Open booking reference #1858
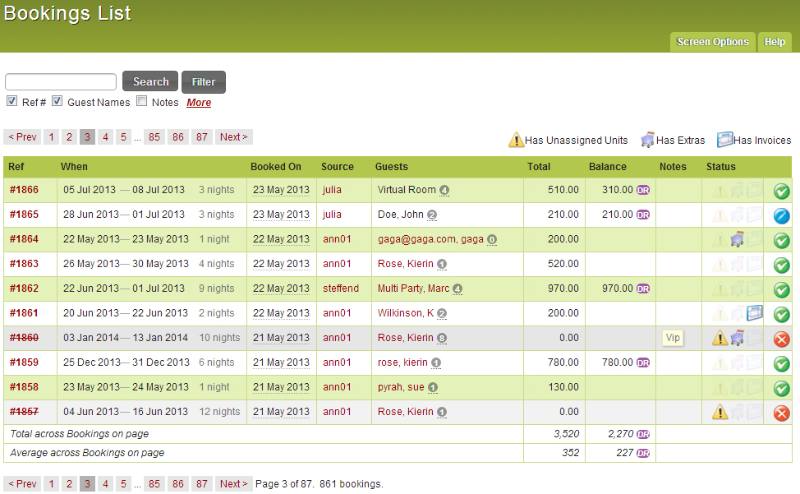Image resolution: width=800 pixels, height=494 pixels. pyautogui.click(x=24, y=387)
